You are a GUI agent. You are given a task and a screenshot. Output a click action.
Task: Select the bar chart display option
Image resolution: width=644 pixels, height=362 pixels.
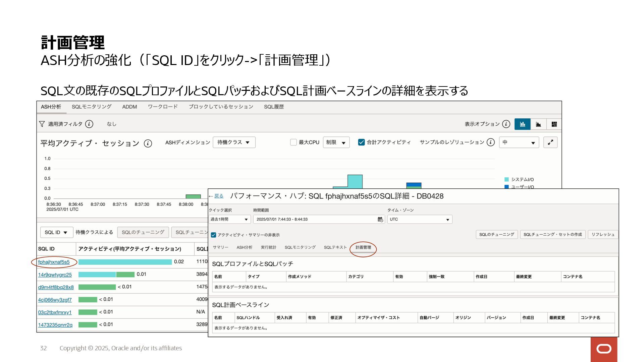[523, 124]
